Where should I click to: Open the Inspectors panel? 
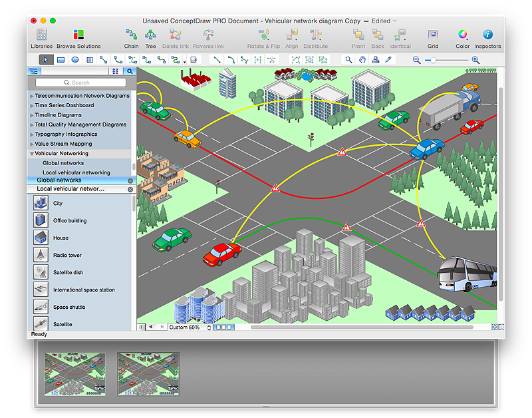pyautogui.click(x=487, y=39)
